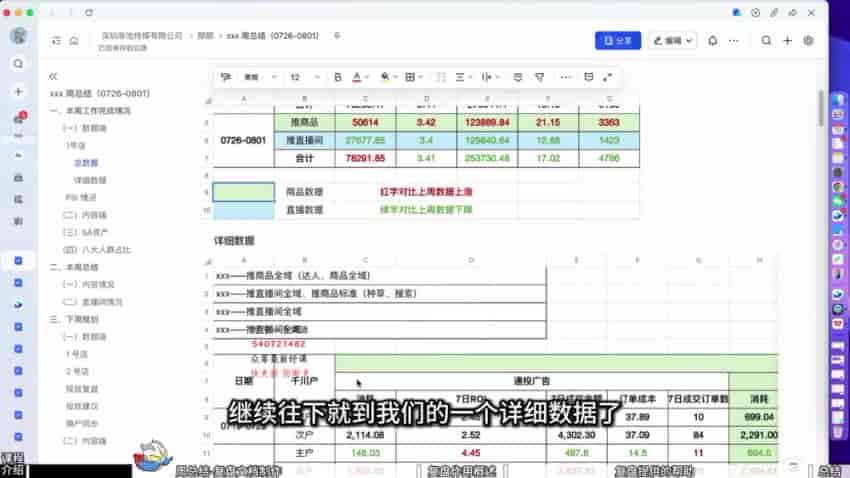Click the cell '推直播间' in blue row
This screenshot has width=850, height=478.
[x=305, y=140]
